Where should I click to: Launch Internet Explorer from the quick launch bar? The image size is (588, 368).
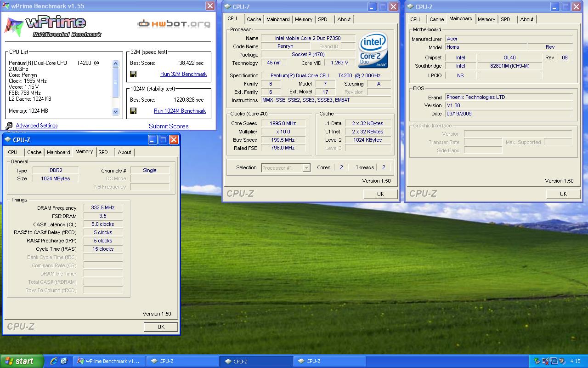tap(53, 361)
